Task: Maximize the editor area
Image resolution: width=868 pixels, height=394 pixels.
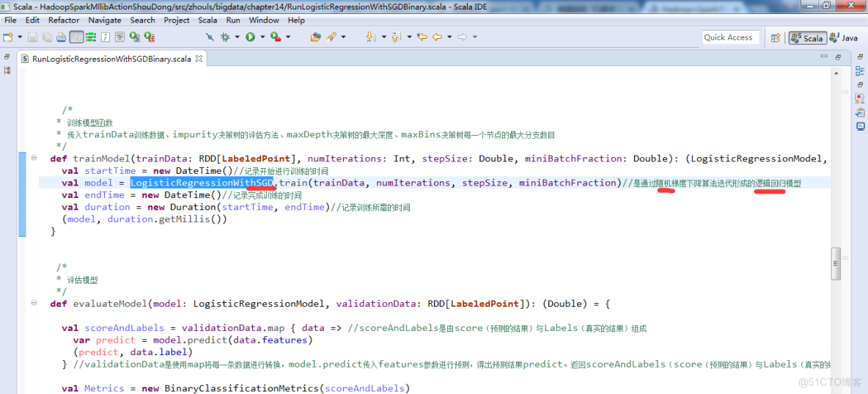Action: point(838,57)
